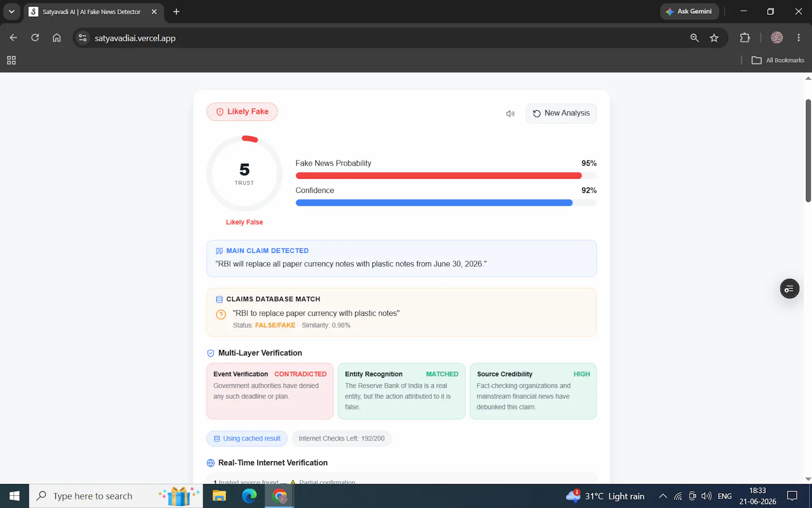Open the Event Verification card
Image resolution: width=812 pixels, height=508 pixels.
pyautogui.click(x=270, y=391)
